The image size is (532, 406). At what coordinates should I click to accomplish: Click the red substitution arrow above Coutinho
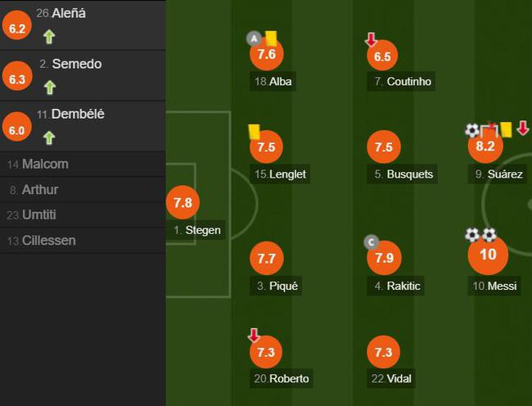[371, 39]
